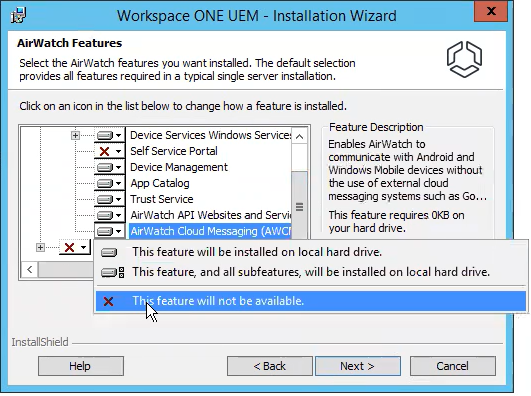The image size is (531, 396).
Task: Open install state dropdown for Trust Service
Action: [109, 199]
